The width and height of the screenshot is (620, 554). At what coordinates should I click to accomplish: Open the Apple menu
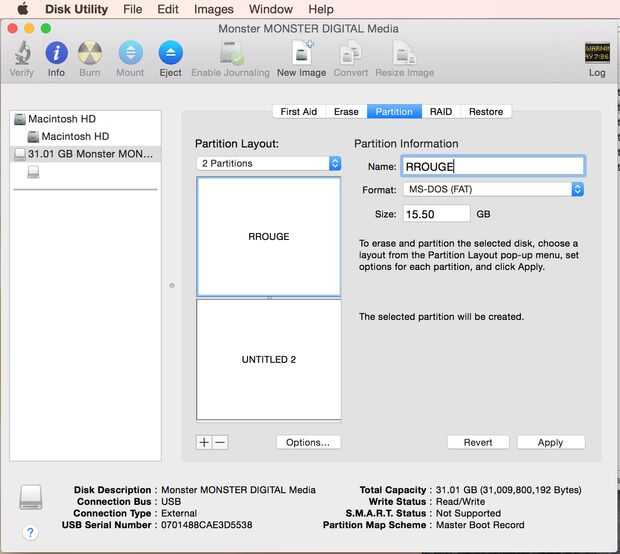coord(23,9)
